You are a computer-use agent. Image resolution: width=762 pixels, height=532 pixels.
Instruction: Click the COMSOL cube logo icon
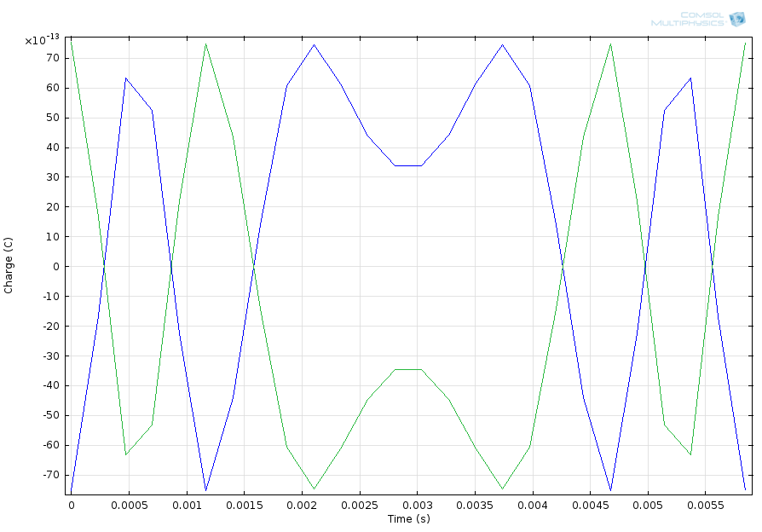pos(736,19)
